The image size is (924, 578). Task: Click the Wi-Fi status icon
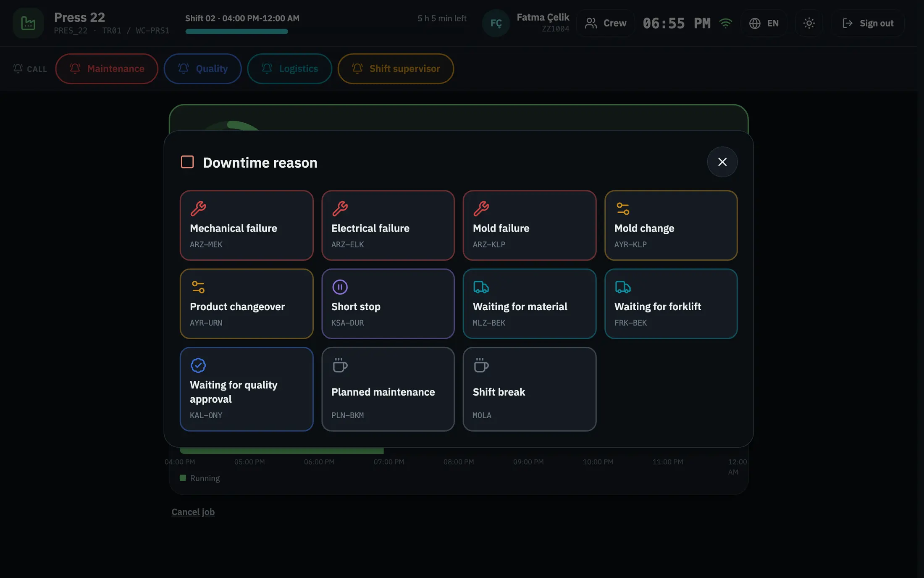click(x=725, y=23)
